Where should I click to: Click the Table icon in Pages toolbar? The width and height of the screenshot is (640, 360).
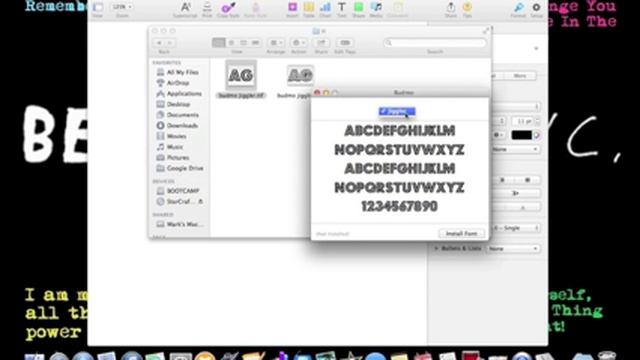(309, 7)
